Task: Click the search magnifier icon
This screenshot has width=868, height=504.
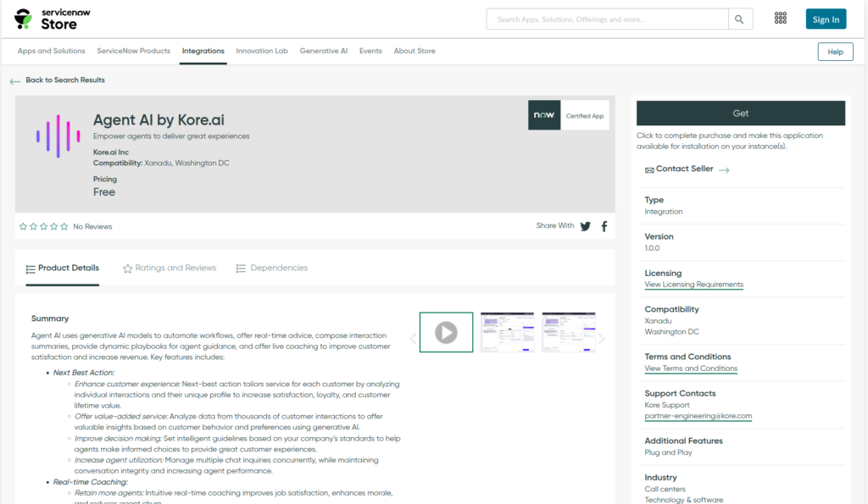Action: 737,19
